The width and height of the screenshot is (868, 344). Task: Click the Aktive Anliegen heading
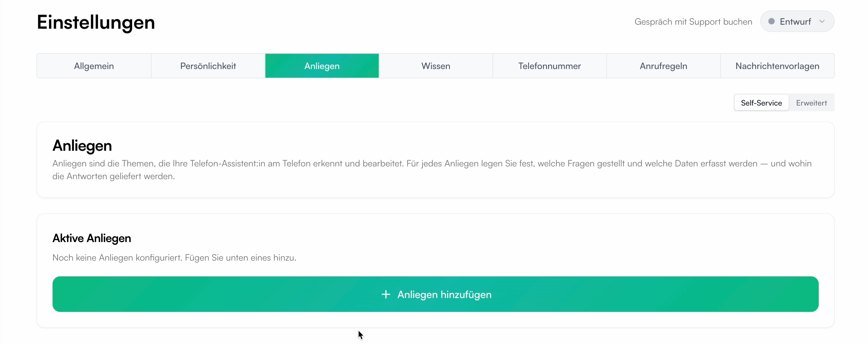[92, 238]
